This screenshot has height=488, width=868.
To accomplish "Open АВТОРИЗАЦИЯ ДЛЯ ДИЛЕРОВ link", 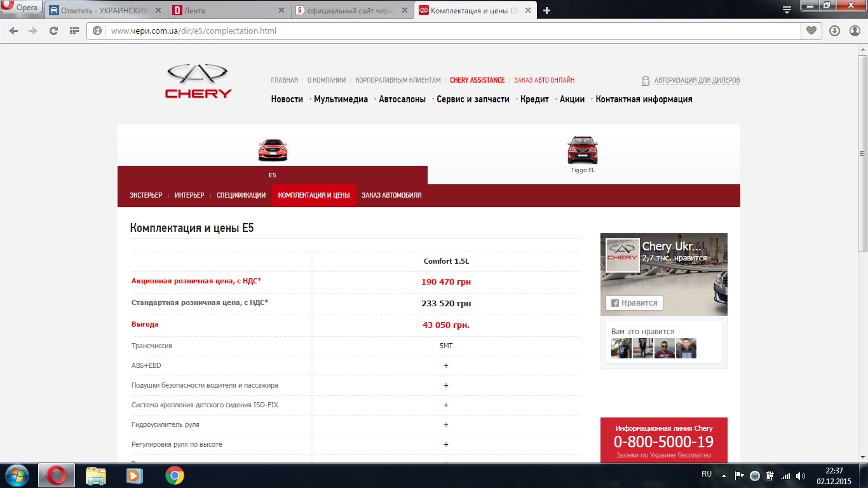I will click(x=697, y=81).
